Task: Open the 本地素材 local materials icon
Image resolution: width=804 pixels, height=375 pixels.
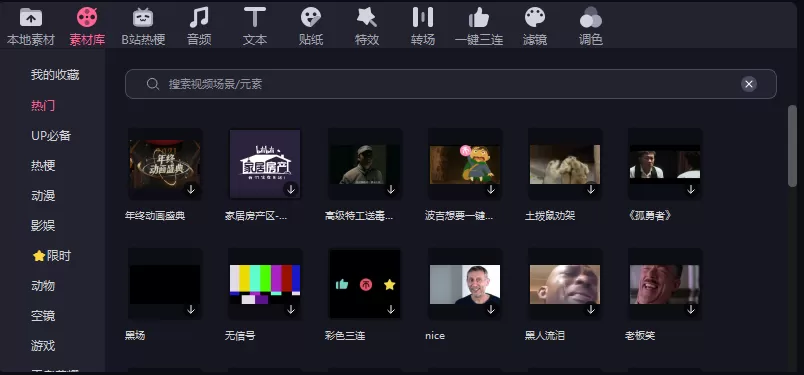Action: coord(31,18)
